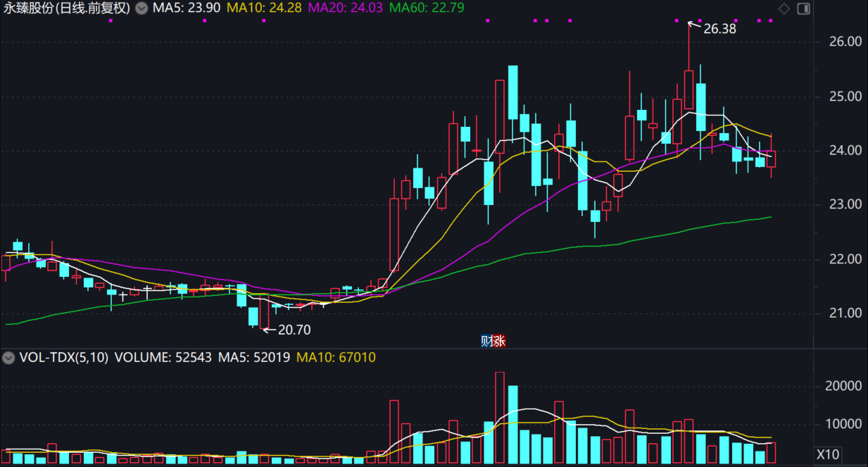
Task: Click the 26.00 price axis label
Action: tap(845, 42)
